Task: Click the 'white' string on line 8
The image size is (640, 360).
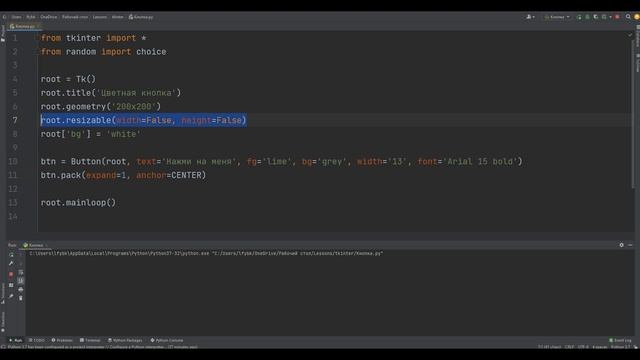Action: click(x=123, y=134)
